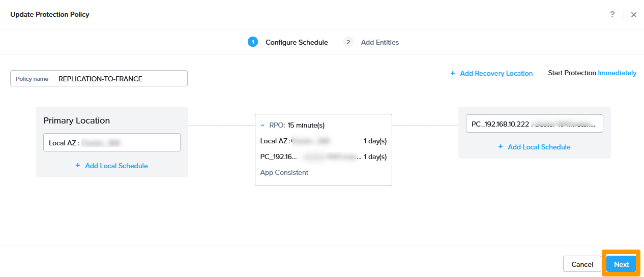Click the step 2 circle icon
This screenshot has width=644, height=277.
[348, 42]
